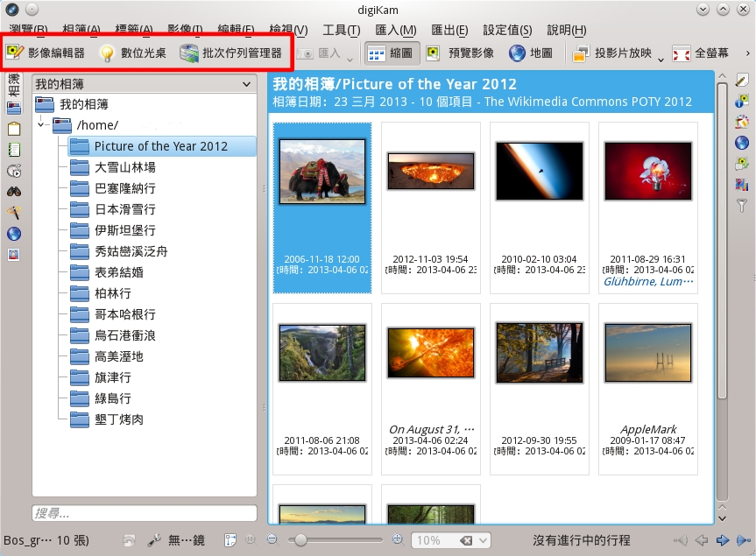This screenshot has height=556, width=756.
Task: Toggle the 地圖 map view mode
Action: [x=531, y=53]
